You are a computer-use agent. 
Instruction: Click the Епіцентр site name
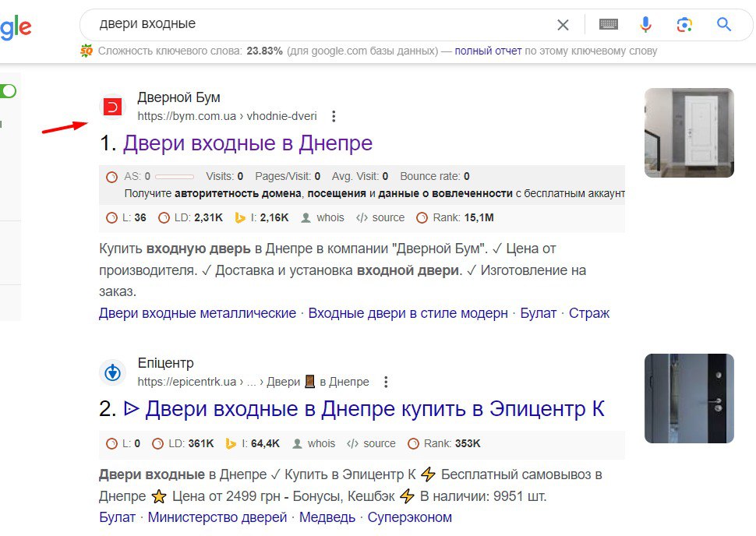[165, 363]
